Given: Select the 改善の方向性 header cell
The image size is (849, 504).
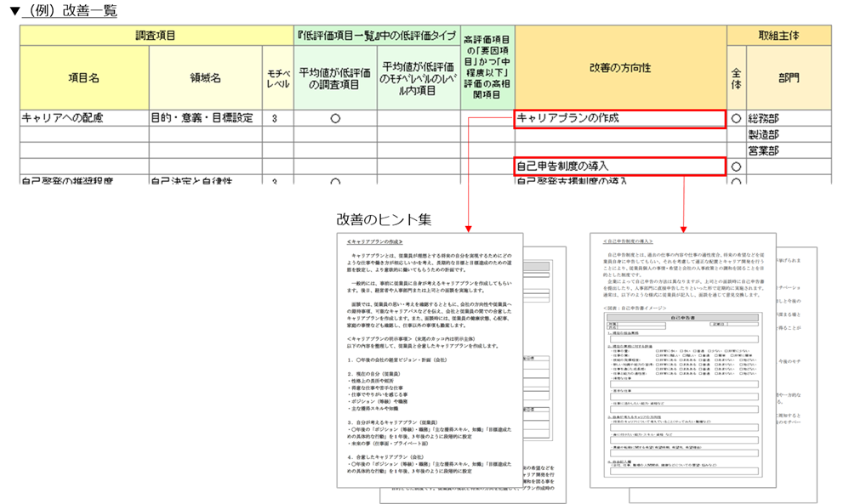Looking at the screenshot, I should 619,68.
